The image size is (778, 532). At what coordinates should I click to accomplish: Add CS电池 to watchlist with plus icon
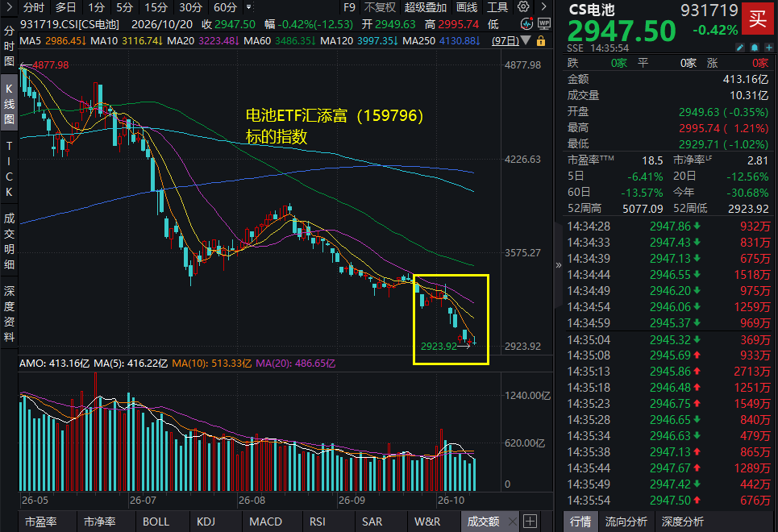(768, 48)
